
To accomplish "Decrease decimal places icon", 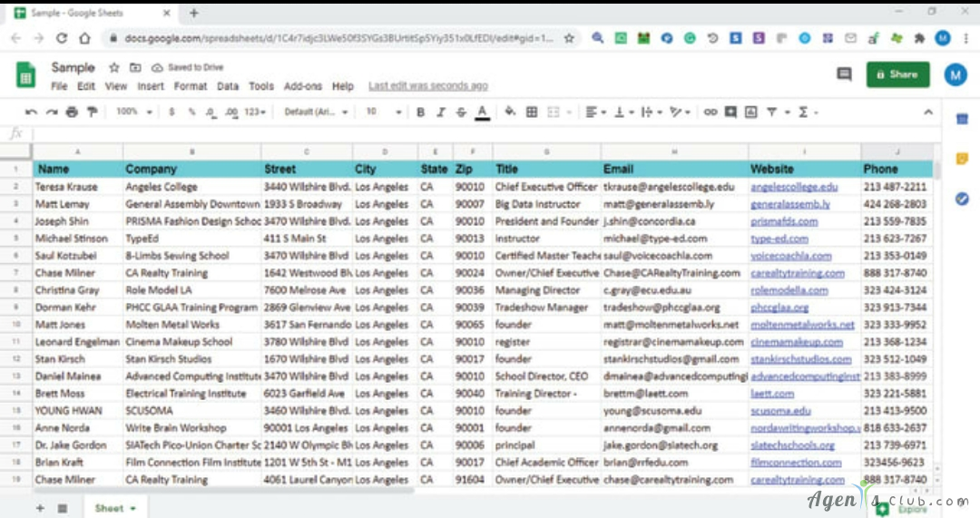I will 211,112.
